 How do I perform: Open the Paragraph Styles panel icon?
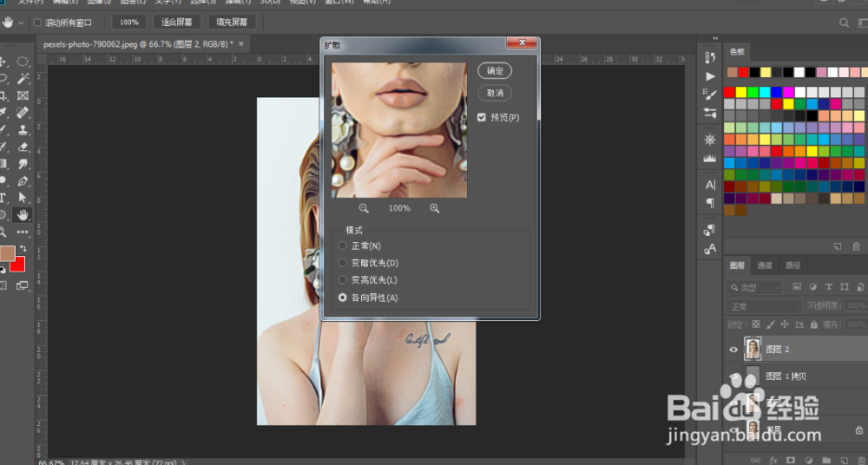coord(710,230)
